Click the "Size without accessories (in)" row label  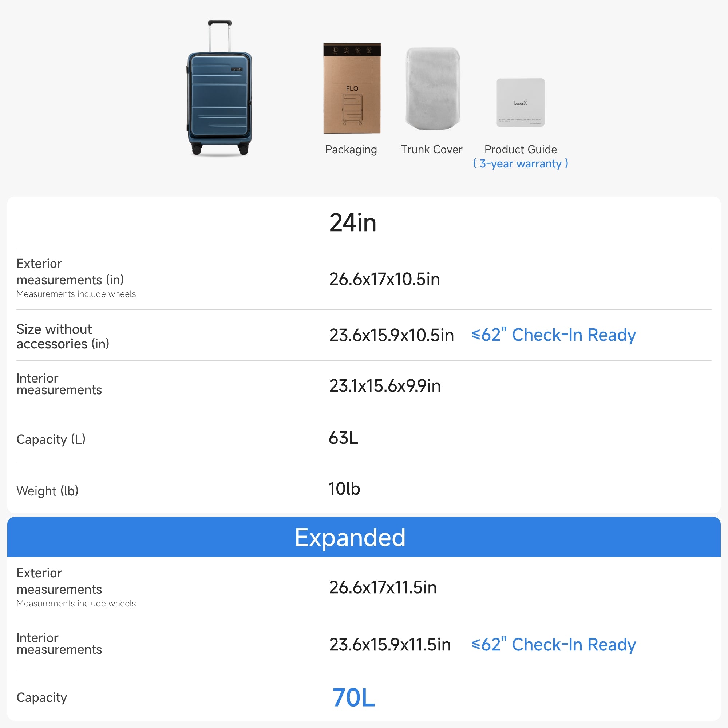(63, 336)
